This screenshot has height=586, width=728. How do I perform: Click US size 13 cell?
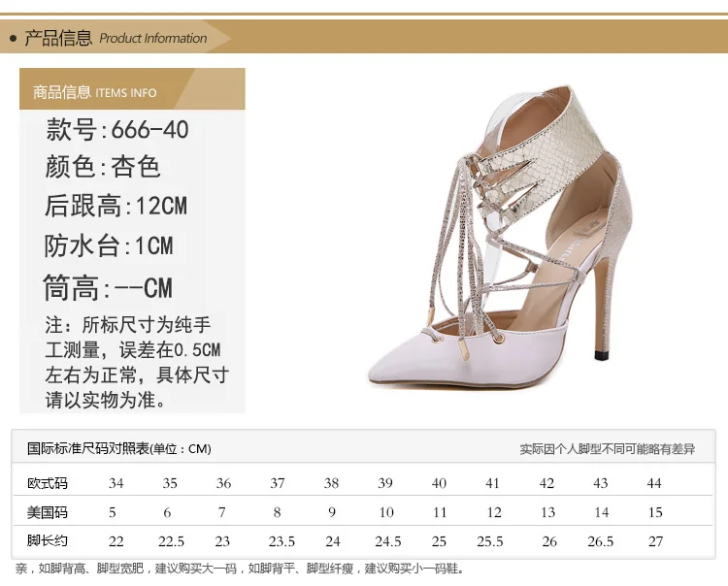click(x=547, y=512)
